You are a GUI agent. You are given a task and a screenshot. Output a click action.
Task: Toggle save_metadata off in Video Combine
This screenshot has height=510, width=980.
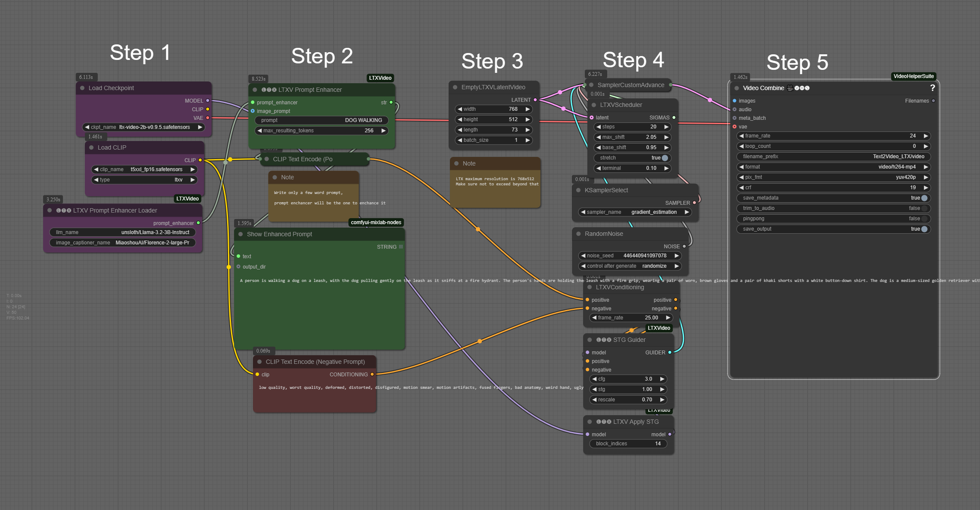[923, 198]
